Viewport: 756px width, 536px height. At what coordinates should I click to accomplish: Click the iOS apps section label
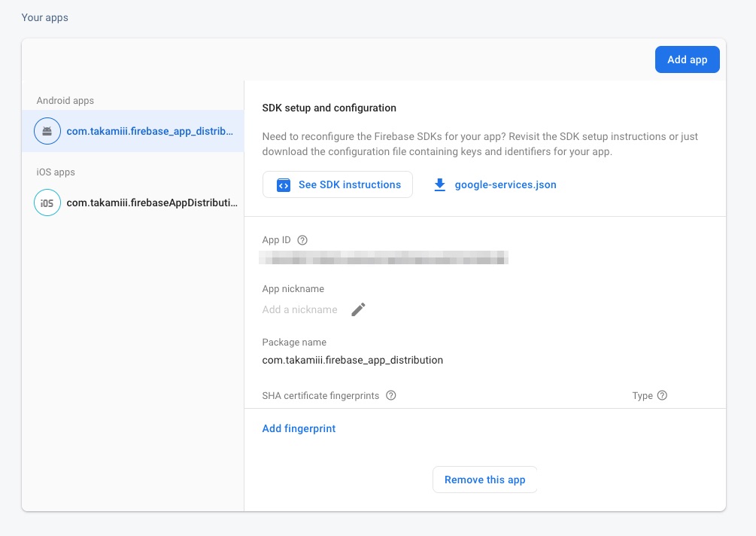click(56, 172)
